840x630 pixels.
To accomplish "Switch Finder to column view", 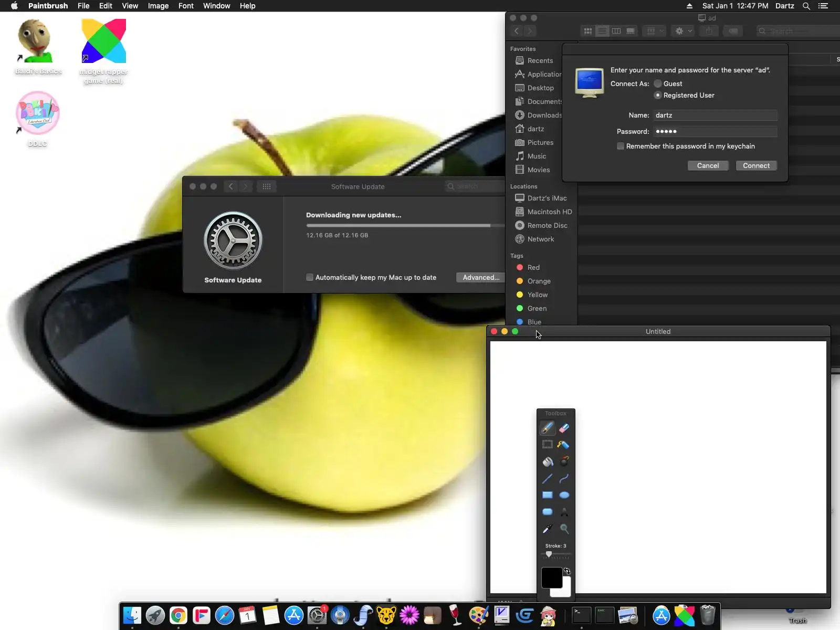I will (616, 31).
